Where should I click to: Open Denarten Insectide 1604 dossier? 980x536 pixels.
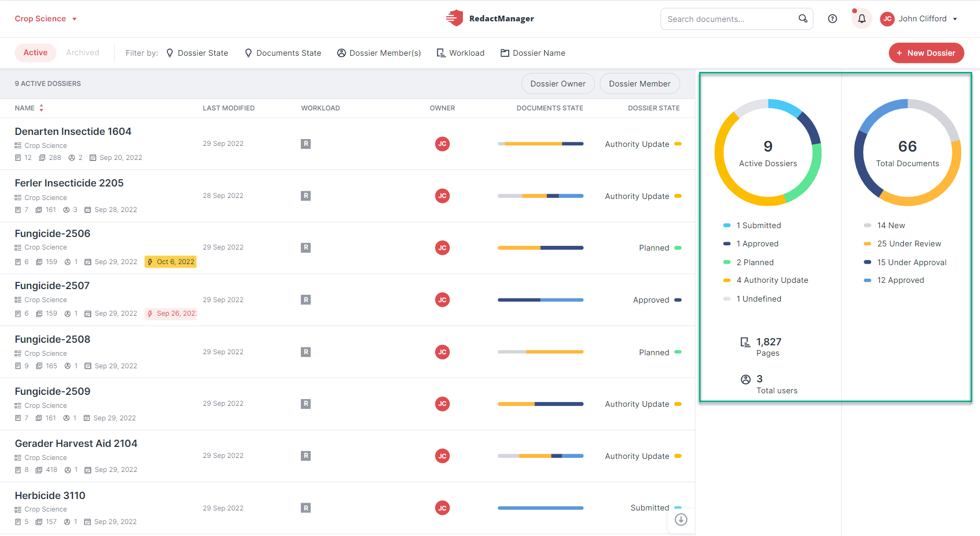pos(73,132)
